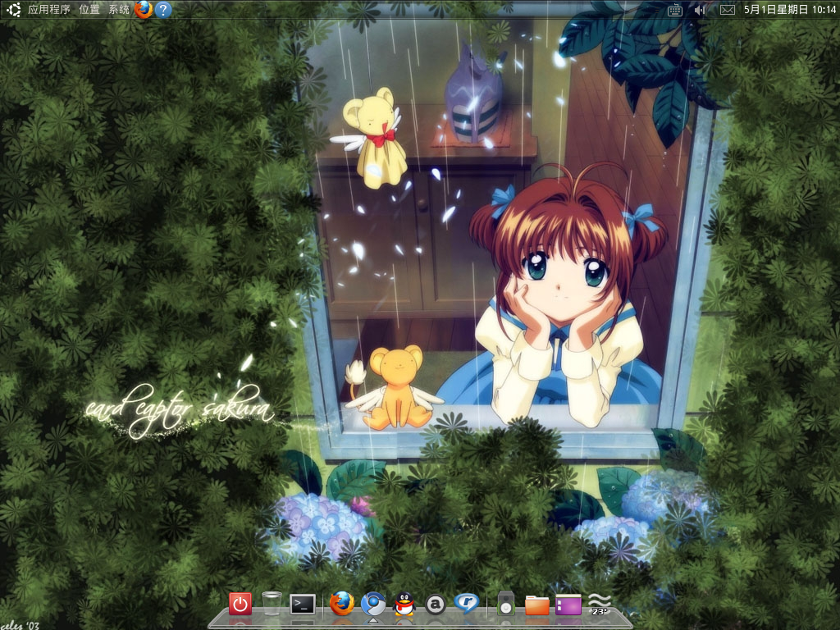The width and height of the screenshot is (840, 630).
Task: Open the 位置 (Places) menu
Action: (89, 10)
